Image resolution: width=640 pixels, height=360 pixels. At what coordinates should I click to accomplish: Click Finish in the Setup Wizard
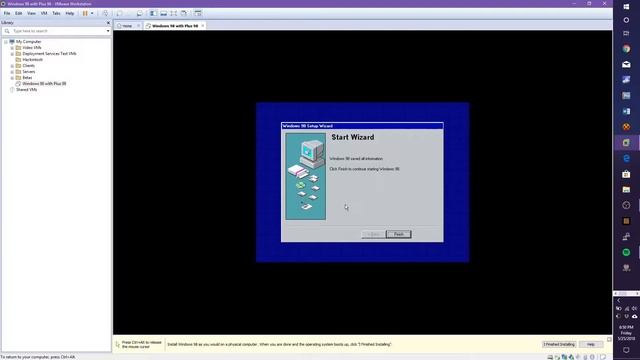398,234
